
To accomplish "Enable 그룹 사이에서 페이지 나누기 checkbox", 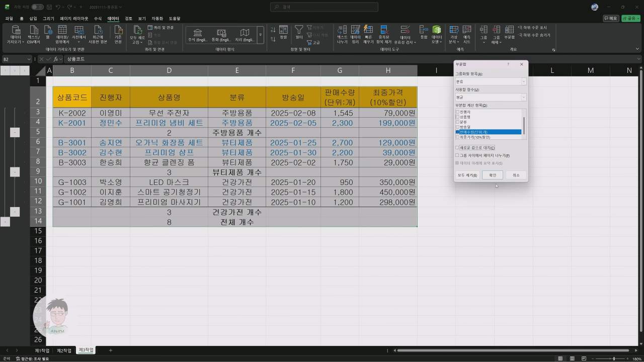I will [x=457, y=155].
